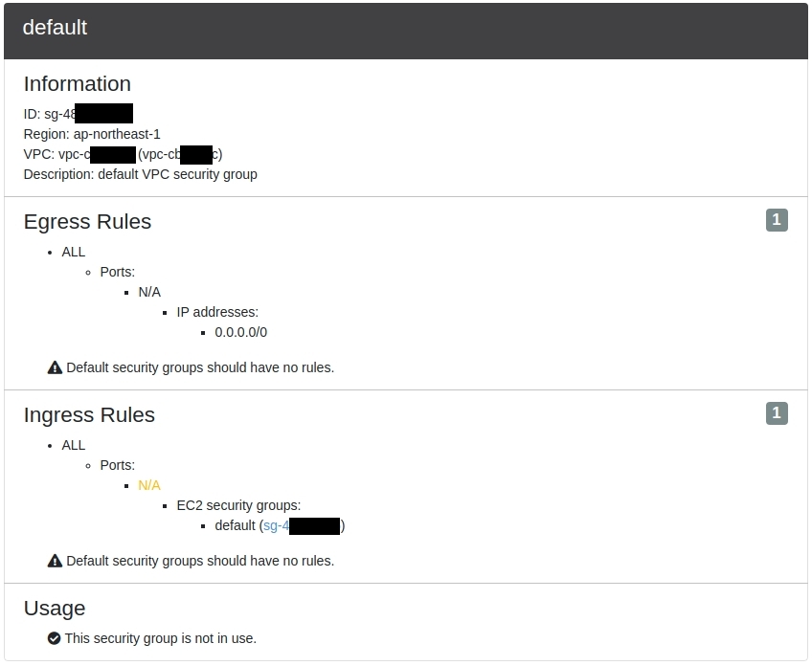Click the ap-northeast-1 region value
This screenshot has height=666, width=812.
coord(114,134)
